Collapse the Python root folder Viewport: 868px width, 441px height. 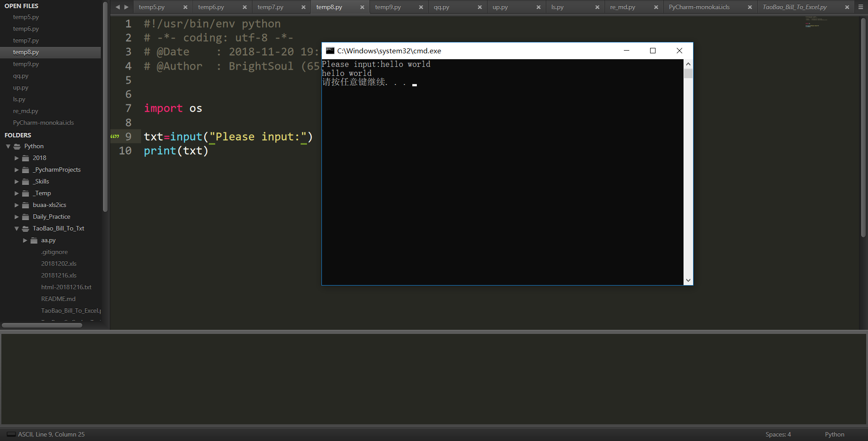point(8,146)
